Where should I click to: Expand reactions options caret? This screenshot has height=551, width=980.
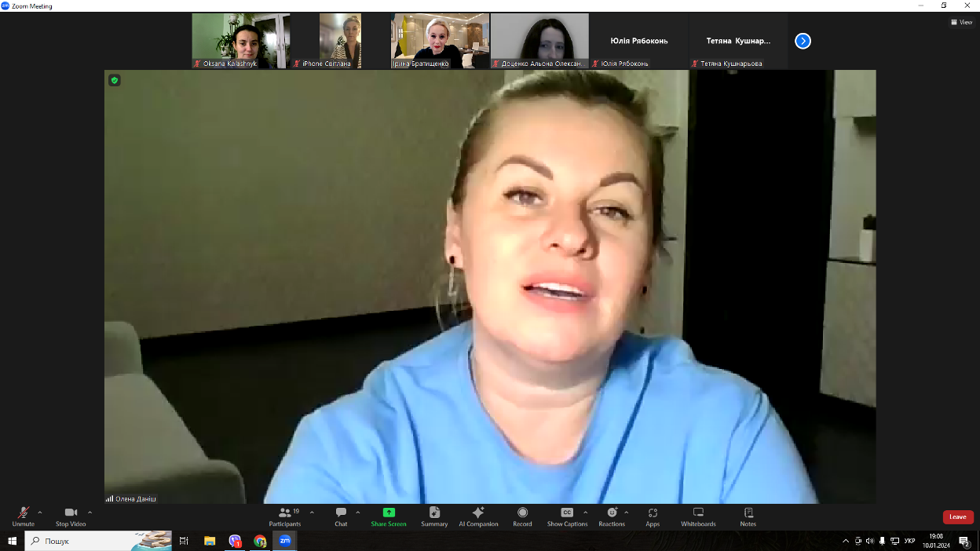coord(626,513)
